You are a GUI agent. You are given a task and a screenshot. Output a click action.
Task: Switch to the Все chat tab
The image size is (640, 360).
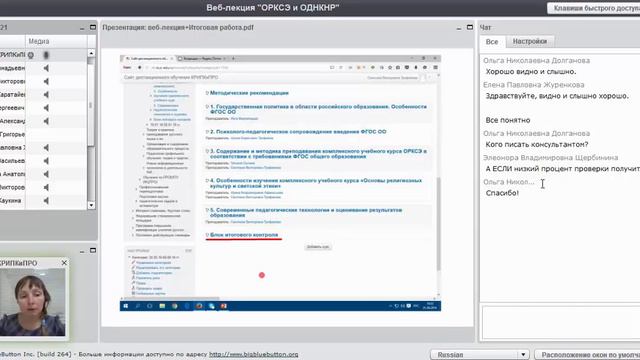coord(492,42)
